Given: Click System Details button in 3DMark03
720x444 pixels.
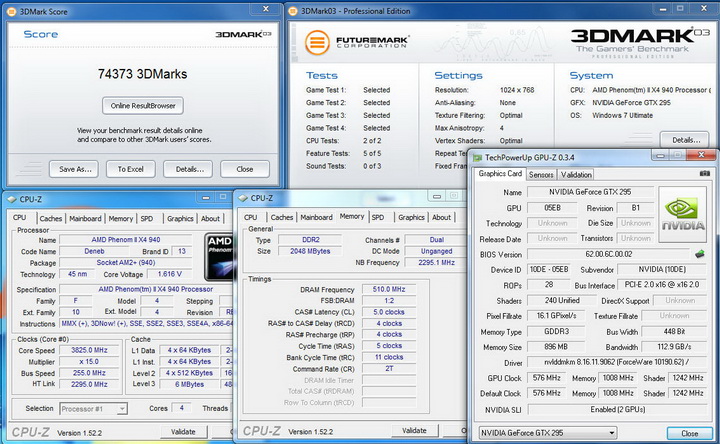Looking at the screenshot, I should 686,140.
